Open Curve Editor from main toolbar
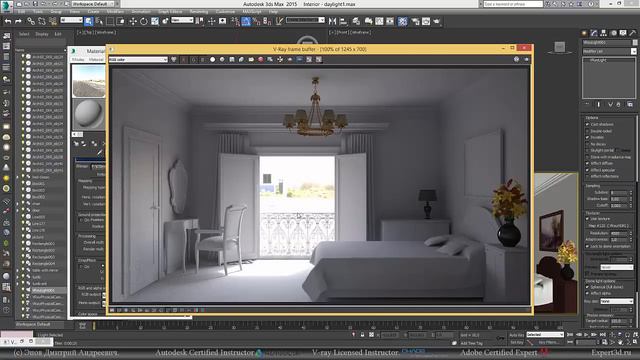This screenshot has height=360, width=640. pos(379,21)
